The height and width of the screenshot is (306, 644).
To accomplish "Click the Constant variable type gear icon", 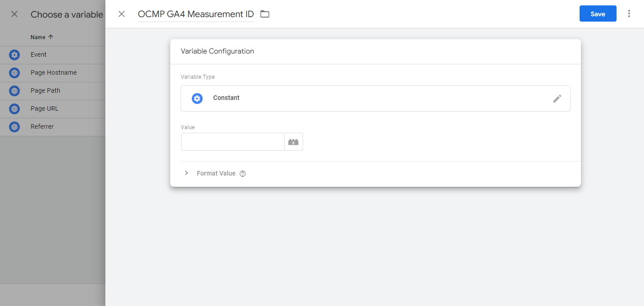I will 197,99.
